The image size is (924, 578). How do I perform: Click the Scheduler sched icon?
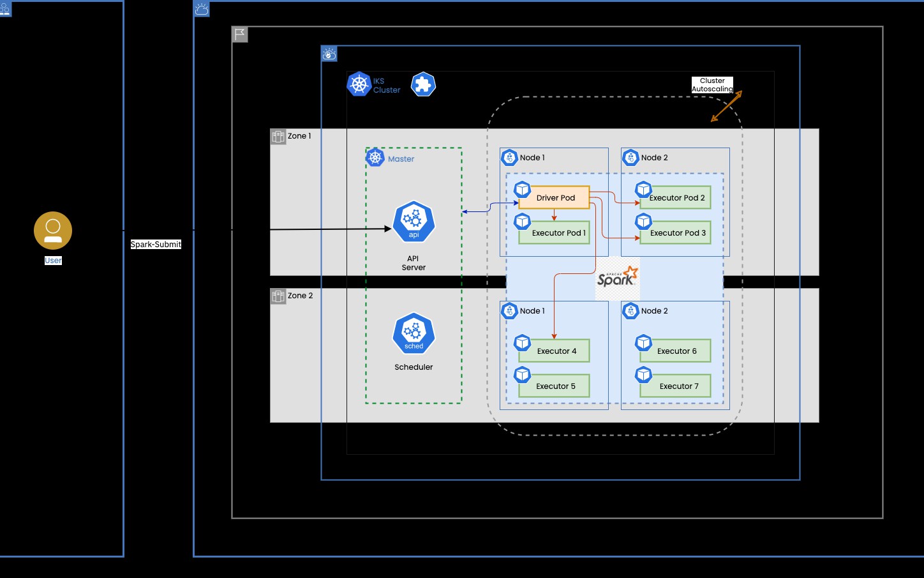(414, 333)
